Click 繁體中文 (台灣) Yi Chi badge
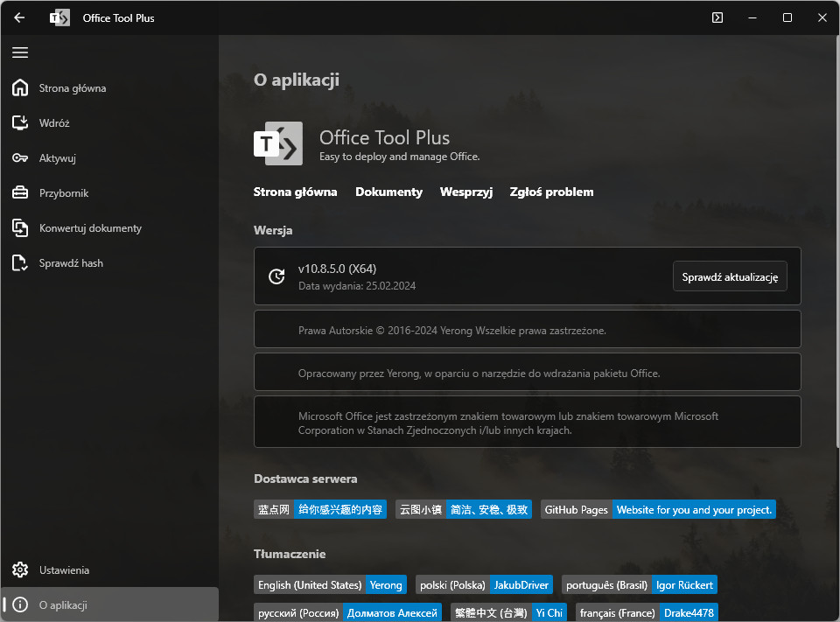Image resolution: width=840 pixels, height=622 pixels. [508, 612]
